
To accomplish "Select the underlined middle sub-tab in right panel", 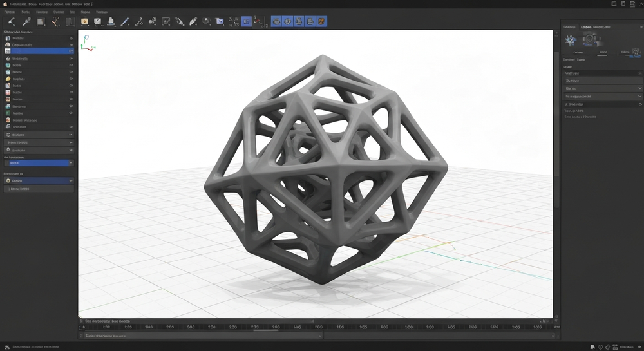I will (603, 52).
